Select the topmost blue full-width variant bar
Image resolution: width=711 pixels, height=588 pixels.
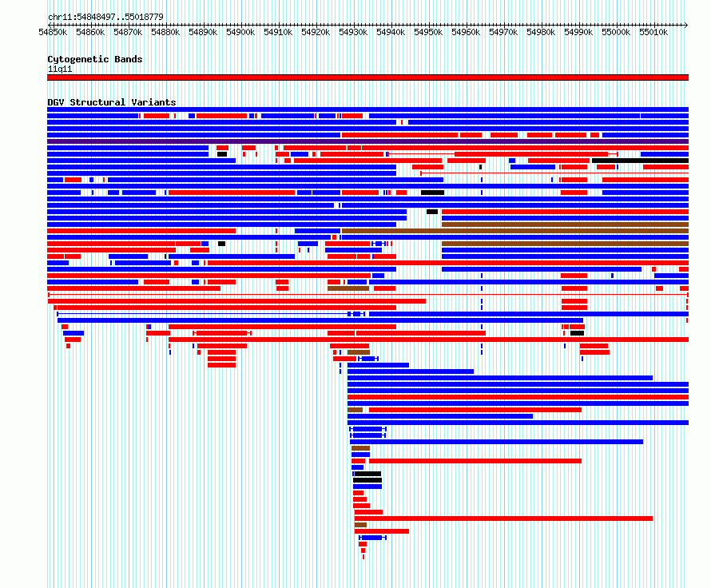click(x=367, y=109)
